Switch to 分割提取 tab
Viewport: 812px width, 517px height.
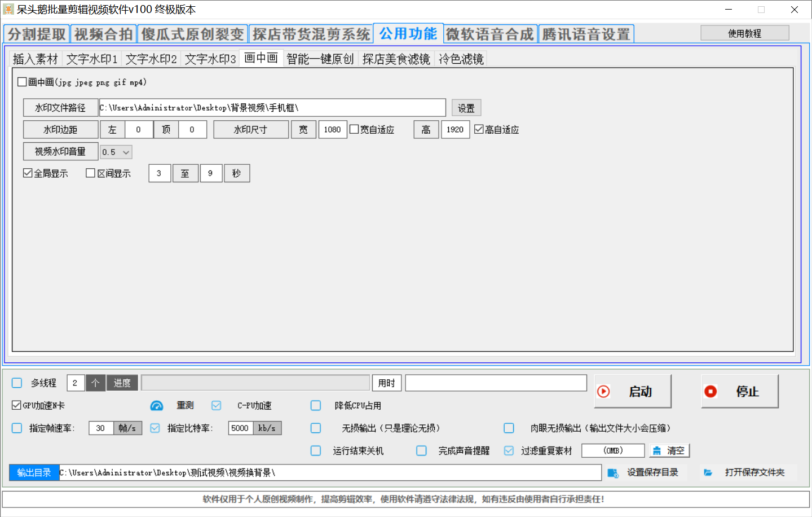(x=37, y=34)
